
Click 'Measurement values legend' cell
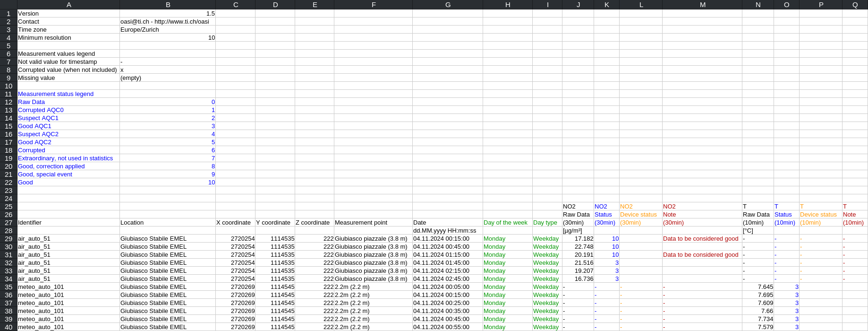(68, 54)
